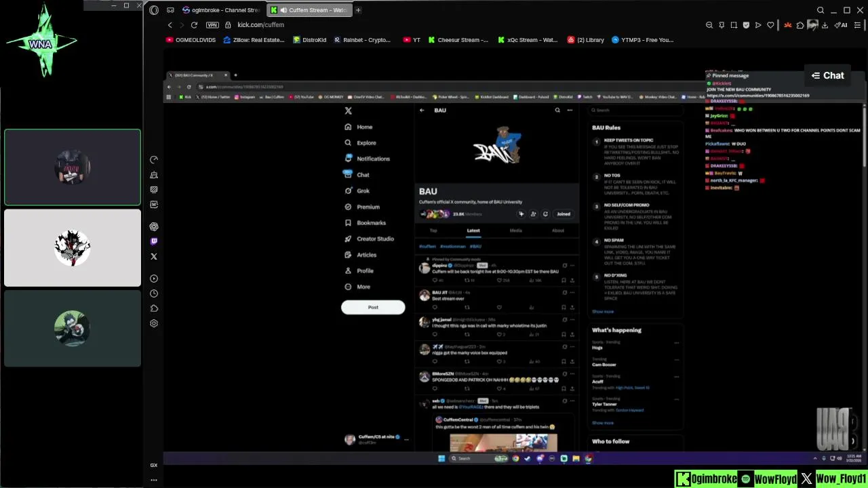Click the X Search field

(x=634, y=110)
